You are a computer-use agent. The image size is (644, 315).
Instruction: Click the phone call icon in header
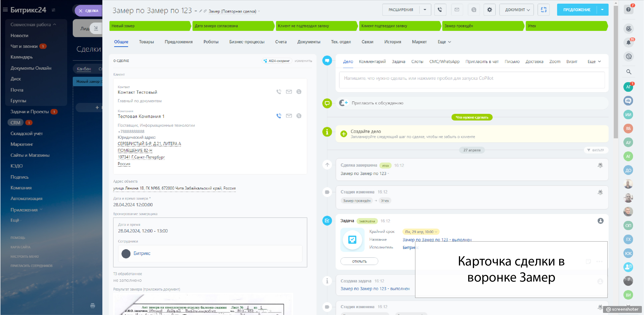(440, 10)
